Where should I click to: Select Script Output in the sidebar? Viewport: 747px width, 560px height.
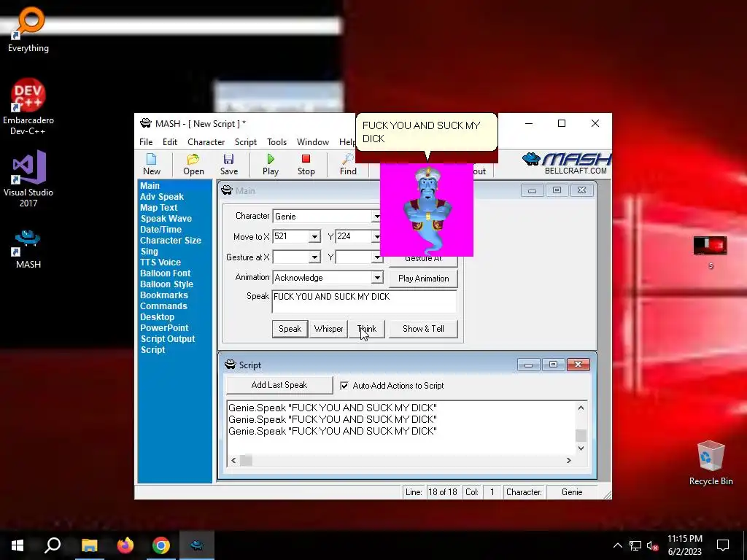[x=168, y=339]
